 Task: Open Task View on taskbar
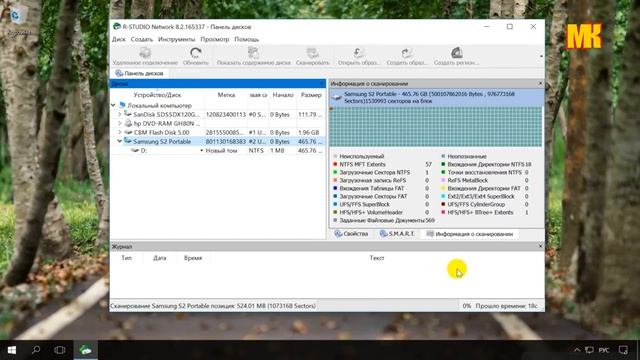coord(60,350)
